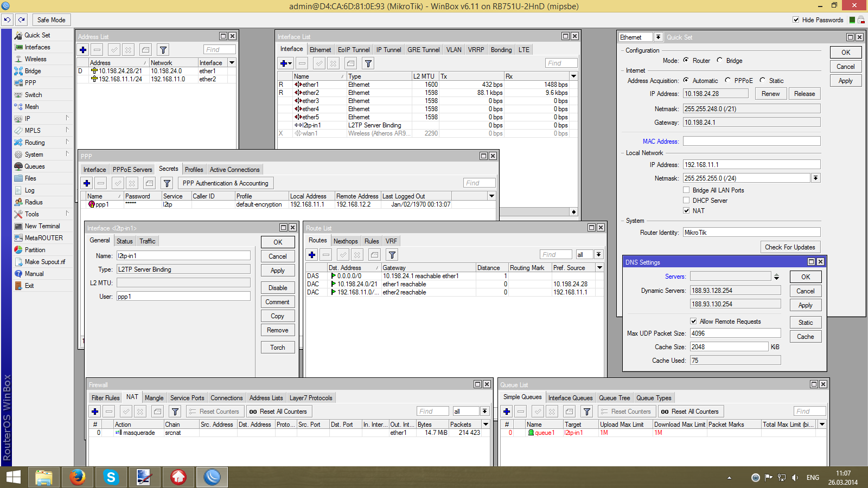Click the filter funnel icon in Route List
The width and height of the screenshot is (868, 488).
click(x=392, y=255)
